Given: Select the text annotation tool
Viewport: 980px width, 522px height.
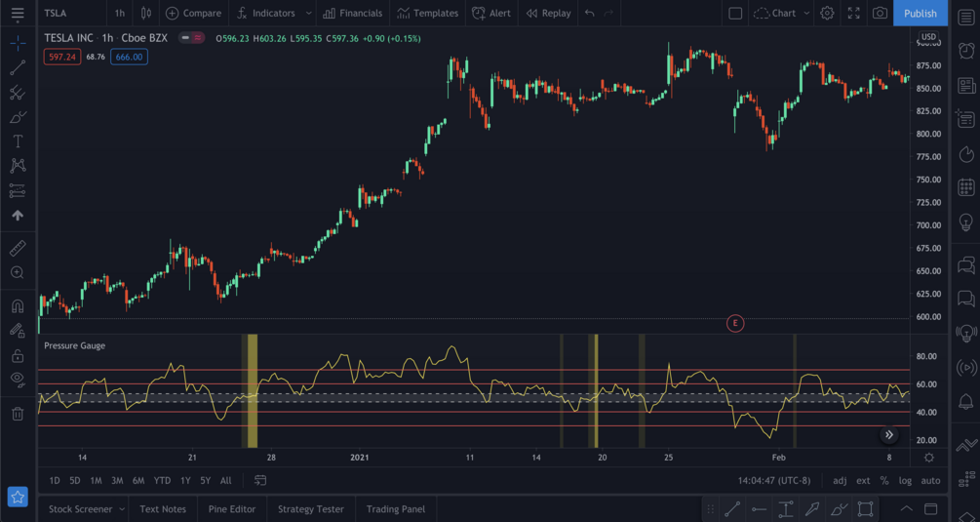Looking at the screenshot, I should [18, 141].
